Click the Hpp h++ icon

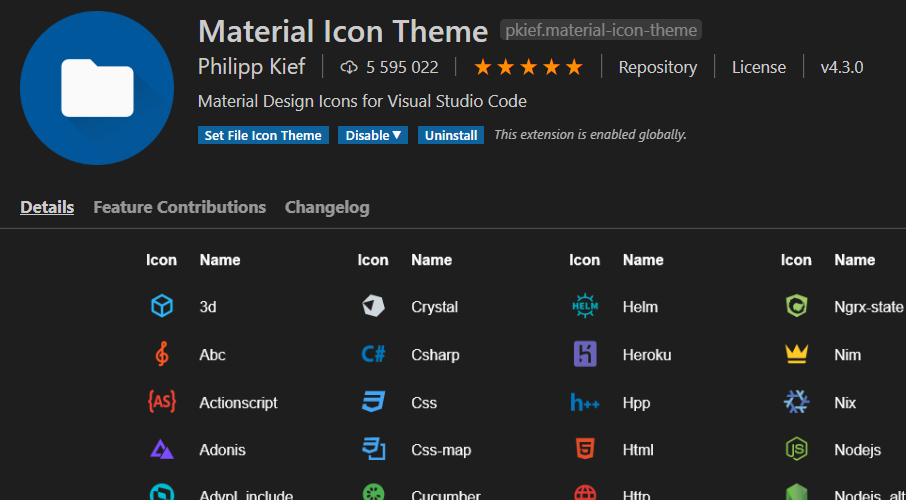(x=585, y=402)
